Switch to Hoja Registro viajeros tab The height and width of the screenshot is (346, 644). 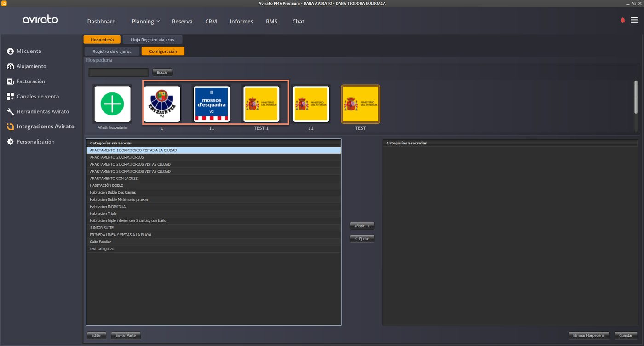point(152,40)
